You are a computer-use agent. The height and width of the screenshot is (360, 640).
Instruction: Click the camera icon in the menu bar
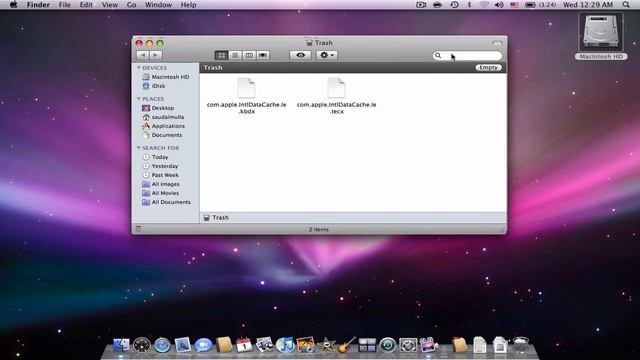click(421, 5)
